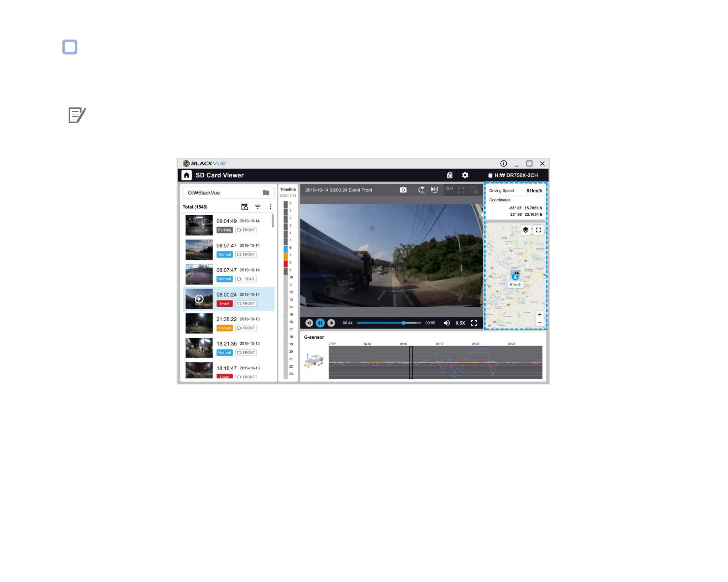Screen dimensions: 728x582
Task: Step to next frame
Action: tap(331, 323)
